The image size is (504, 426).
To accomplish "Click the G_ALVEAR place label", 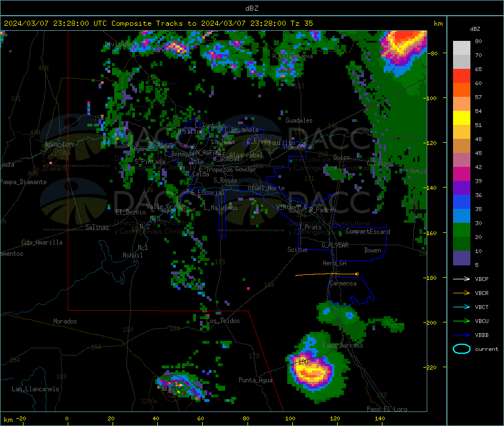I will pos(335,245).
